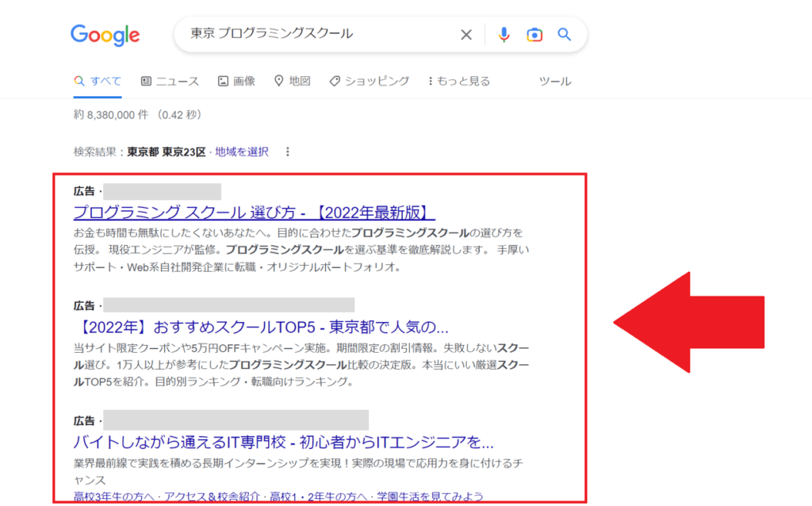Open the ツール options

[554, 82]
